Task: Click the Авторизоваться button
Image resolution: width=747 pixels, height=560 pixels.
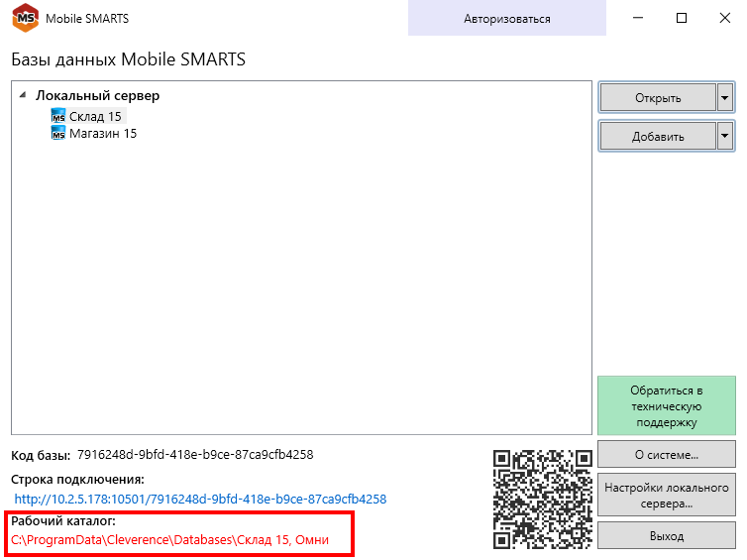Action: 507,19
